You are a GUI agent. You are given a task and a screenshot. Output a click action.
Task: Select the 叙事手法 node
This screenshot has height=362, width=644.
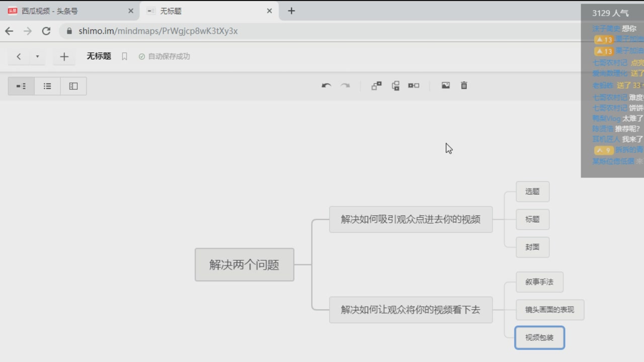coord(539,282)
